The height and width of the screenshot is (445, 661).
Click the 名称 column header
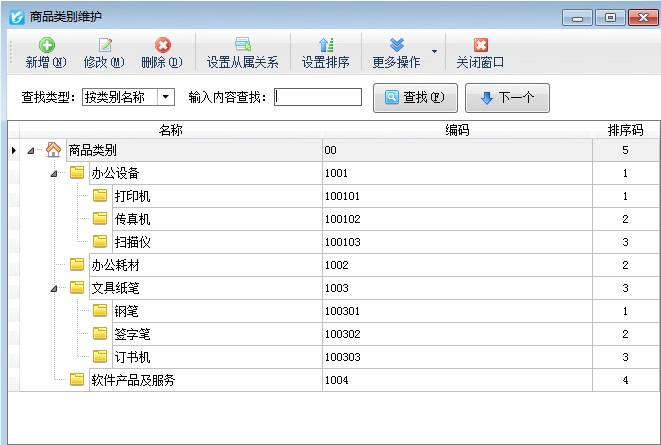pyautogui.click(x=171, y=130)
